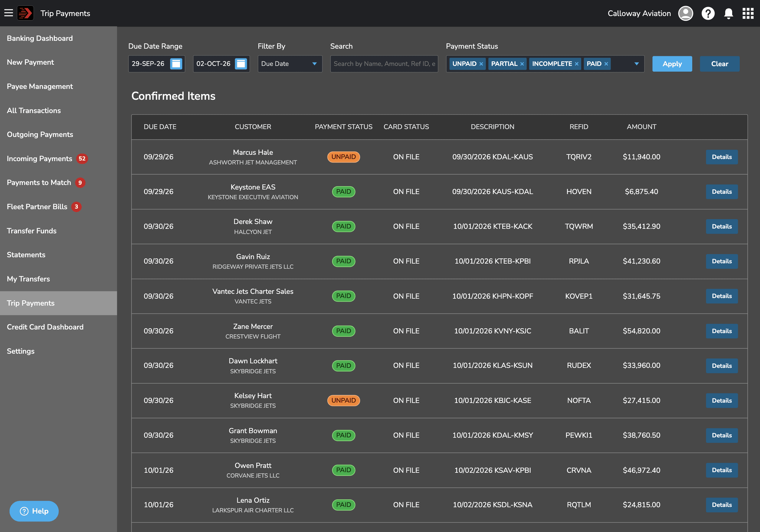Click the start date 29-SEP-26 field
The image size is (760, 532).
point(156,63)
